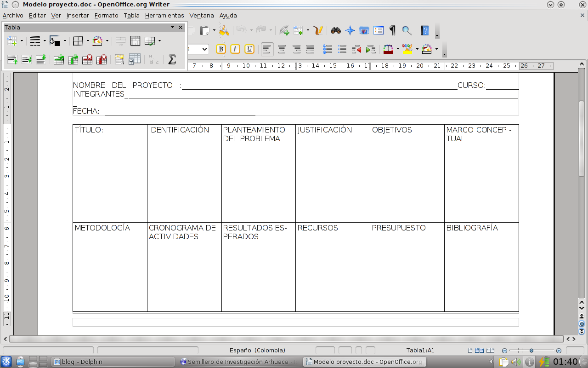Open Table Properties icon
Image resolution: width=588 pixels, height=368 pixels.
point(135,59)
